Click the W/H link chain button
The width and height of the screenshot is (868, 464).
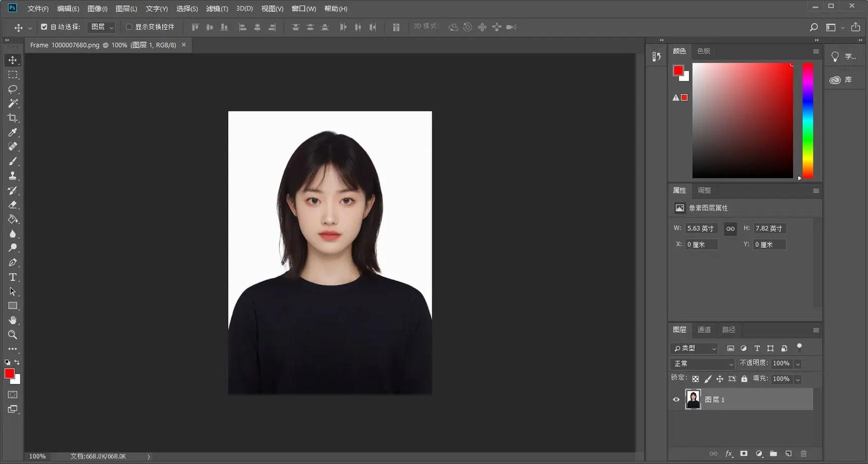point(730,229)
